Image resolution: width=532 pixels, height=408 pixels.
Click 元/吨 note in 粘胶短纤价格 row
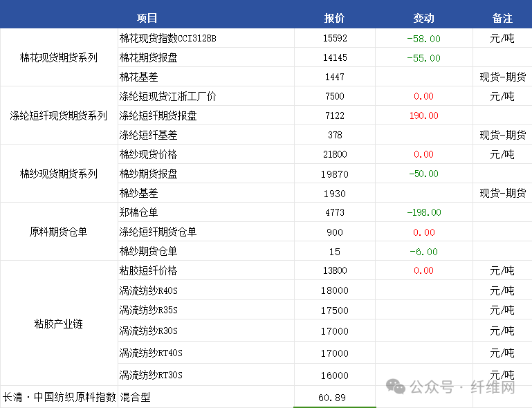click(502, 270)
